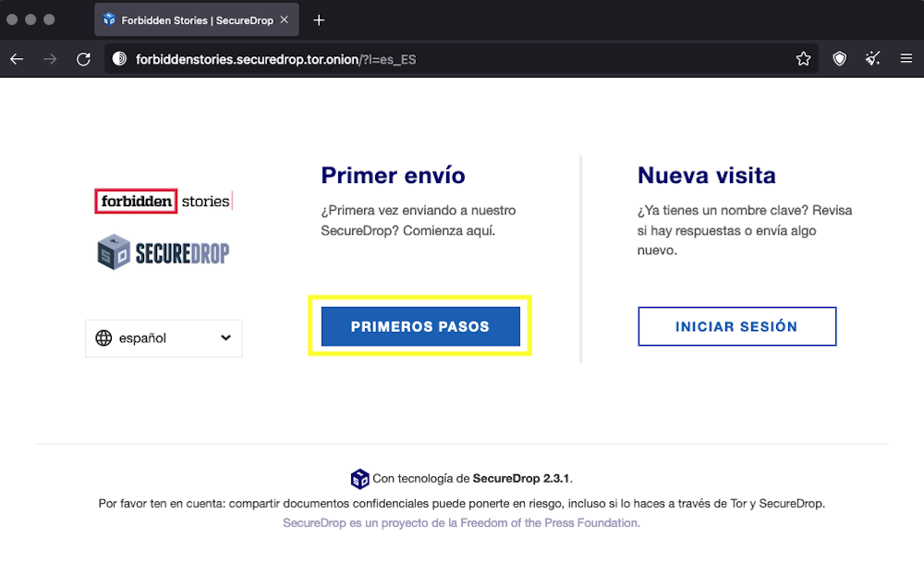This screenshot has height=576, width=924.
Task: Click the Forbidden Stories logo
Action: pyautogui.click(x=164, y=201)
